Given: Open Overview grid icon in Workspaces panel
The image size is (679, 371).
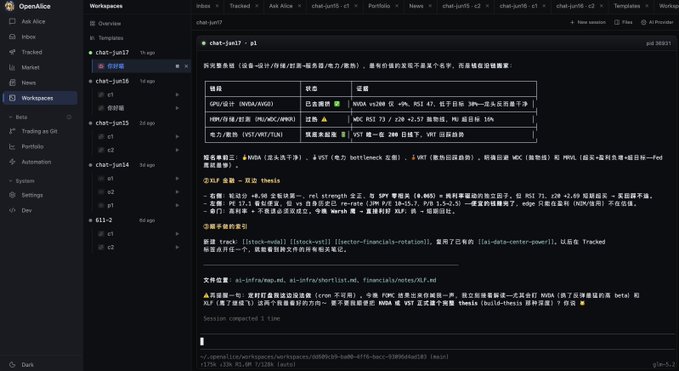Looking at the screenshot, I should pos(92,23).
